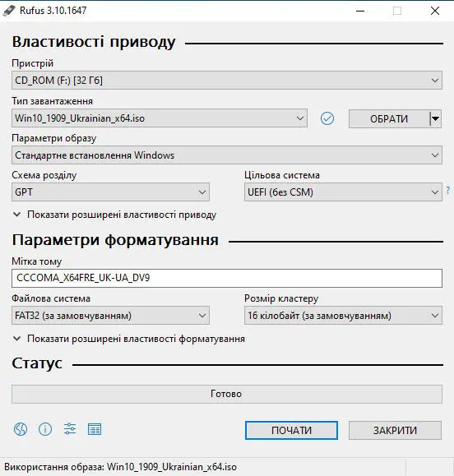Open the Файлова система FAT32 dropdown
This screenshot has width=454, height=476.
coord(110,316)
